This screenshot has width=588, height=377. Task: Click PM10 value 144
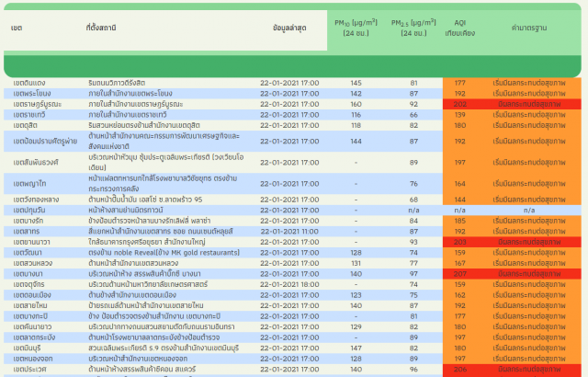click(356, 142)
